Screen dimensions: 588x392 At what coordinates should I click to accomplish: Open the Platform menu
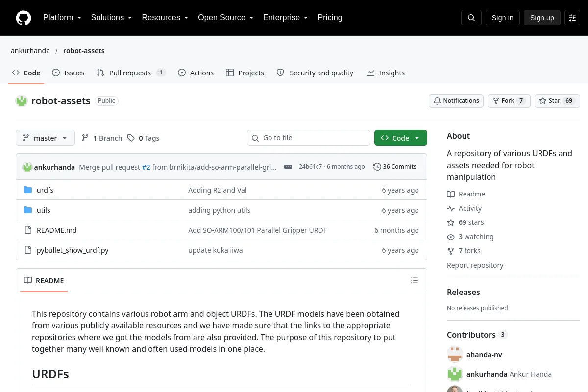pyautogui.click(x=62, y=18)
